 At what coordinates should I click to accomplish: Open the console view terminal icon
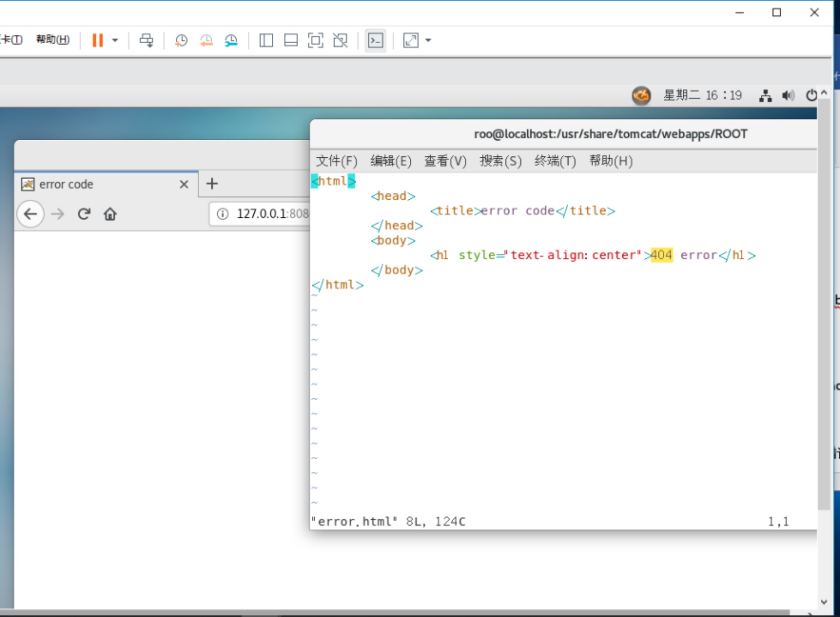click(375, 40)
